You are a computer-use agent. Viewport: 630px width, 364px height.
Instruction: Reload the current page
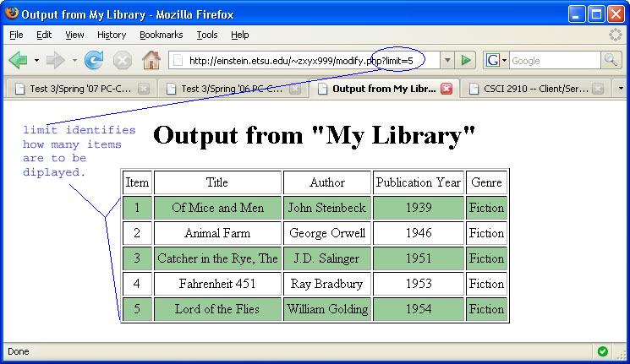[x=94, y=61]
